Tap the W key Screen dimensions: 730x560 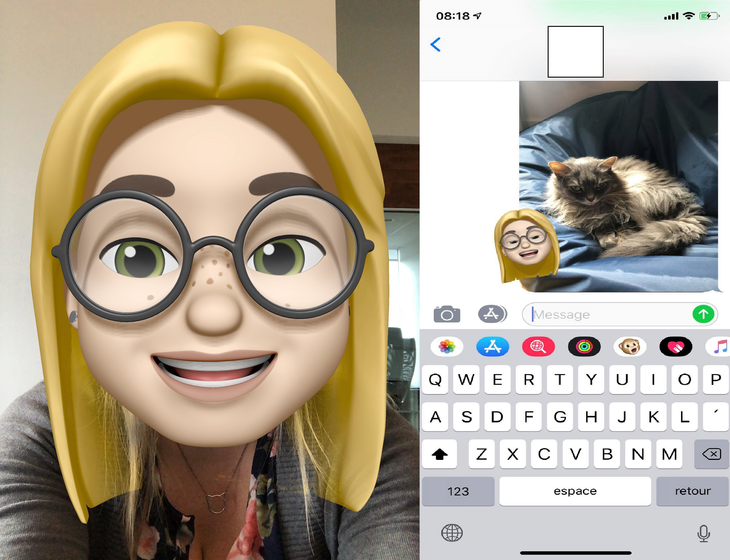point(466,379)
